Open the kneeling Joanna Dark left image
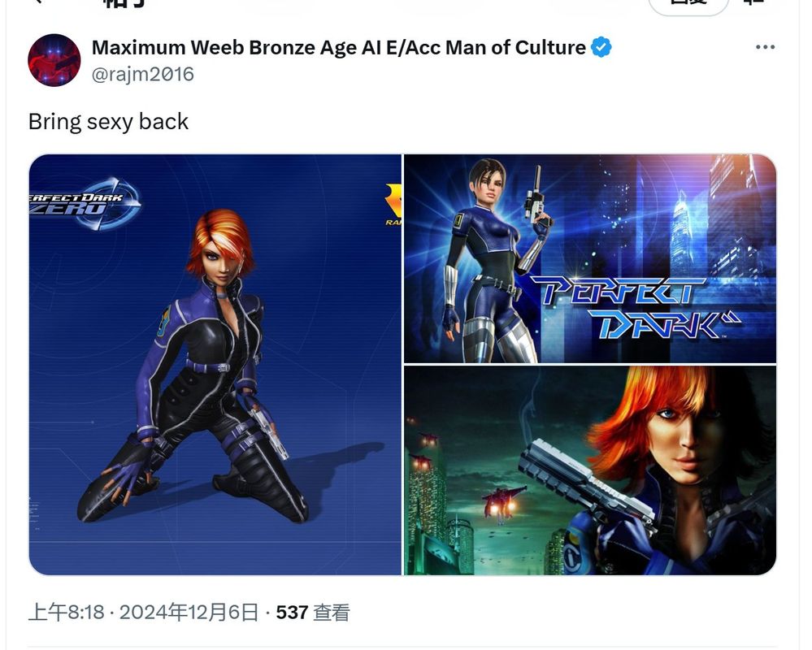812x650 pixels. pyautogui.click(x=215, y=364)
